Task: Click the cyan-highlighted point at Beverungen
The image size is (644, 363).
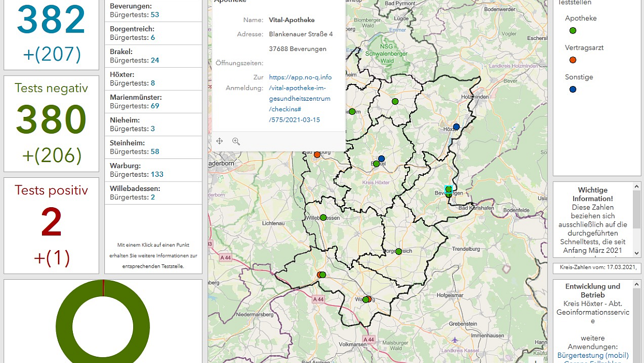Action: click(448, 189)
